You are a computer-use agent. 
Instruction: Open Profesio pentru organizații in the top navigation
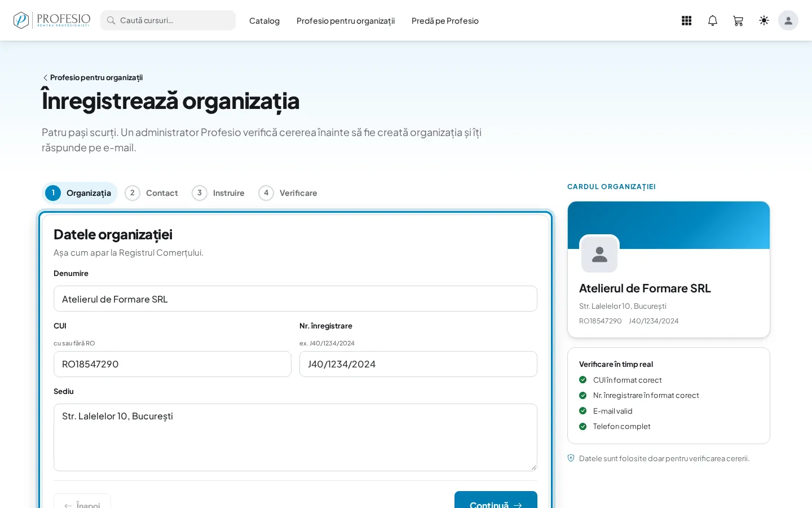[346, 21]
